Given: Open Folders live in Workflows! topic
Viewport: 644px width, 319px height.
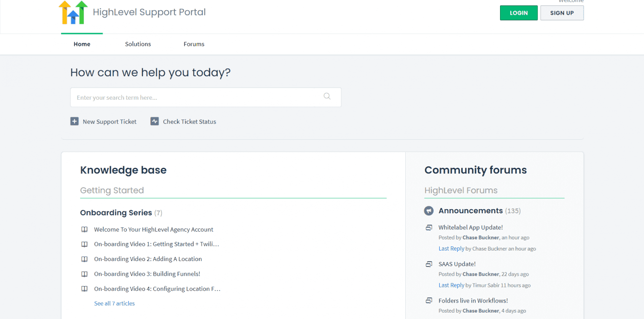Looking at the screenshot, I should [x=473, y=301].
